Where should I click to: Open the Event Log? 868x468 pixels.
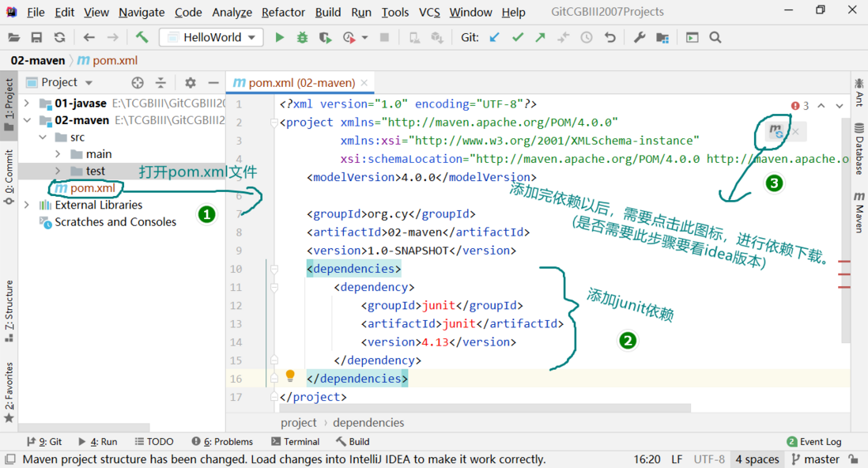(813, 441)
